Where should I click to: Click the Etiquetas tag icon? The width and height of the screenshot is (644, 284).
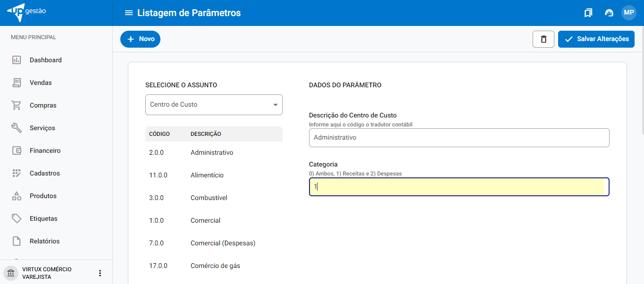point(17,218)
